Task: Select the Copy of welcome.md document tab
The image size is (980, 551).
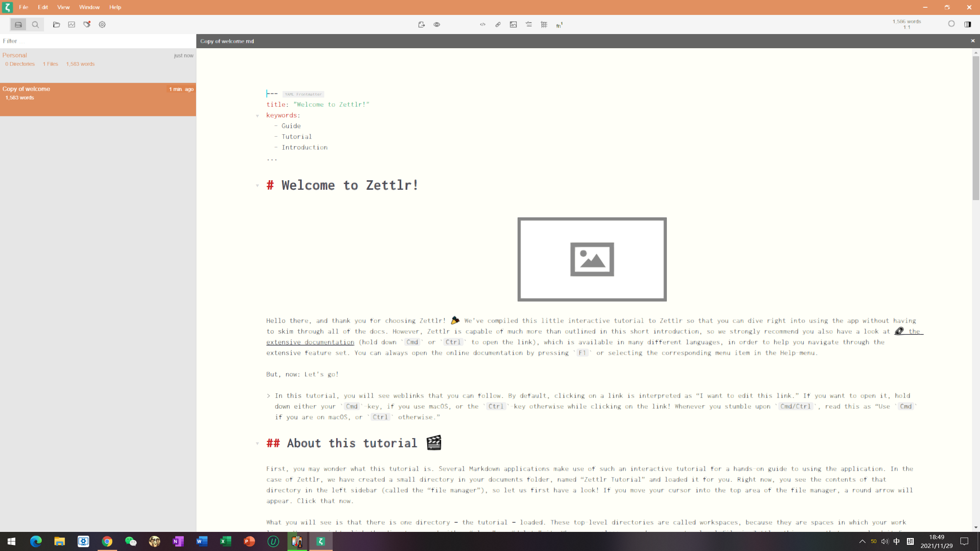Action: tap(227, 41)
